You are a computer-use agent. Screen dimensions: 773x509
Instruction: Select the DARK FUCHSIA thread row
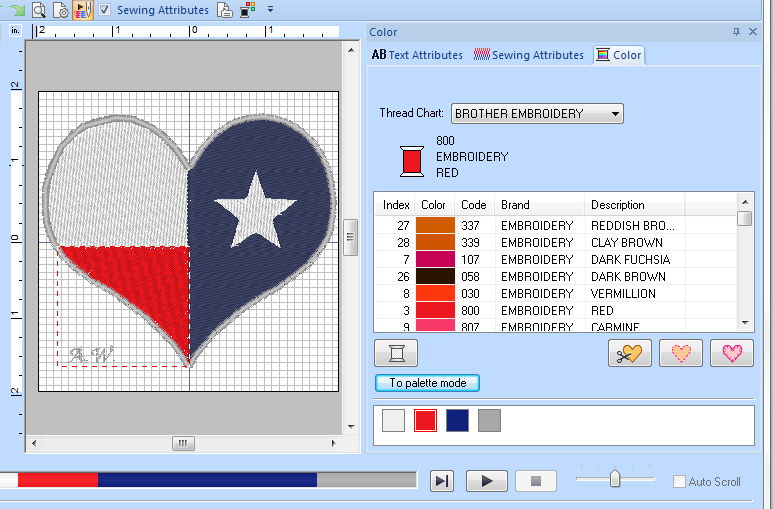coord(555,259)
